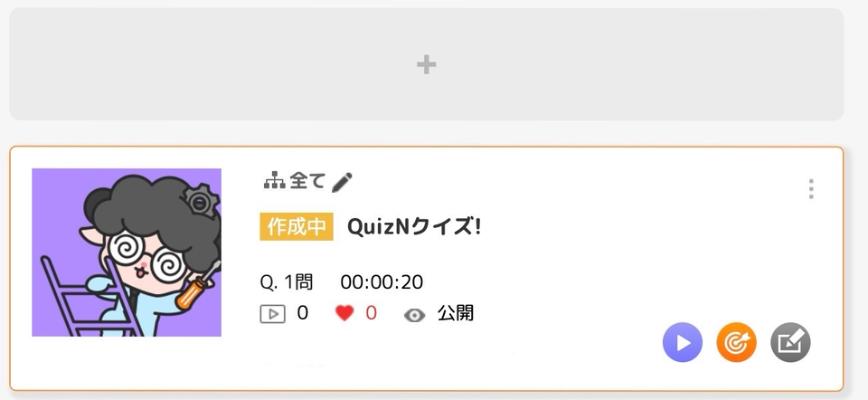Click the red like count number

(371, 313)
